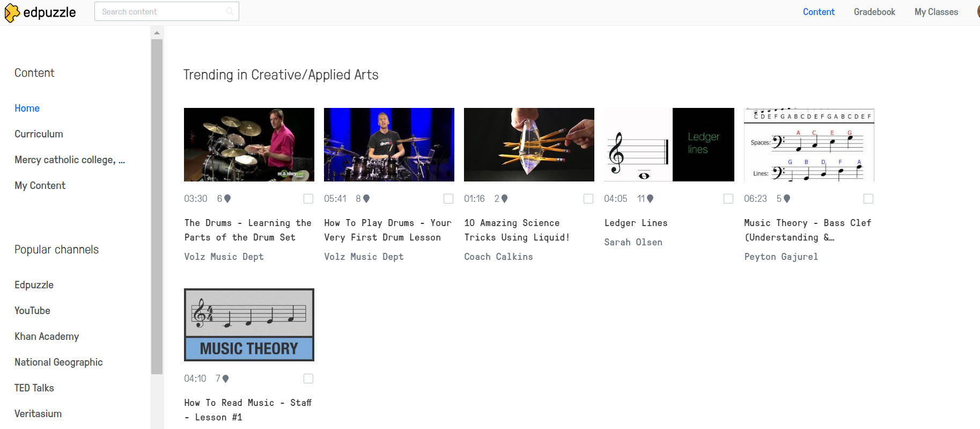This screenshot has width=980, height=429.
Task: Click author Volz Music Dept under The Drums
Action: (224, 257)
